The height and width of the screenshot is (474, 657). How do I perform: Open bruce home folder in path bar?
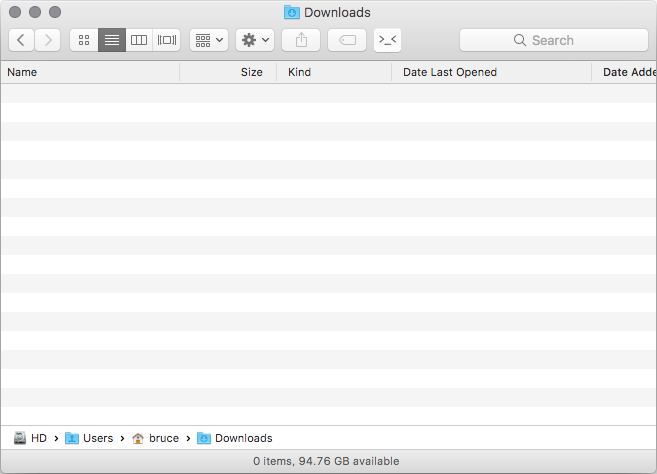point(155,438)
